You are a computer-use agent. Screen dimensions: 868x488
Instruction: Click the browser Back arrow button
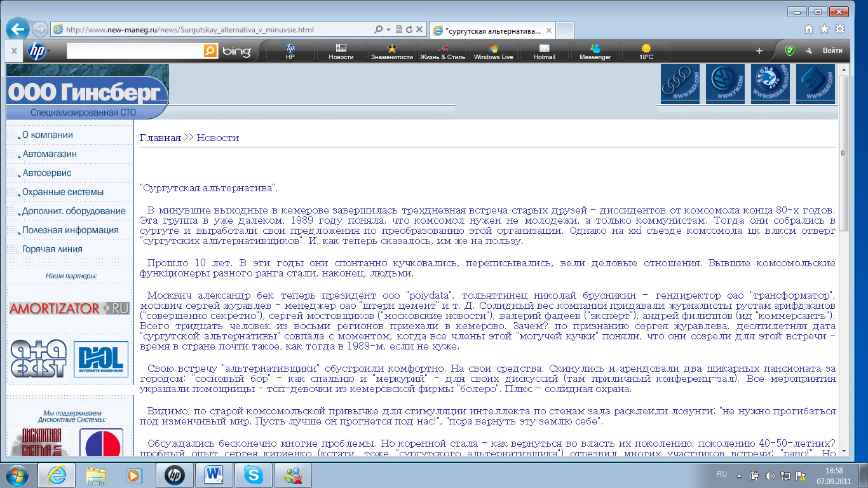(x=18, y=29)
